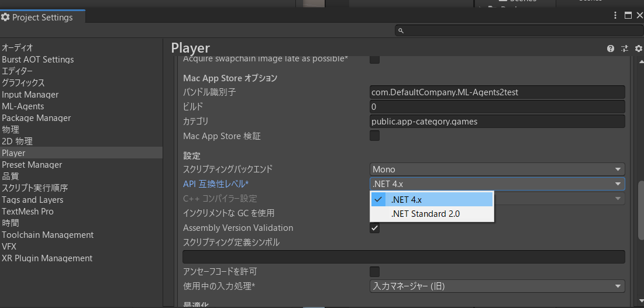Click the スクリプティング定義シンボル text field
The width and height of the screenshot is (644, 308).
(x=404, y=257)
